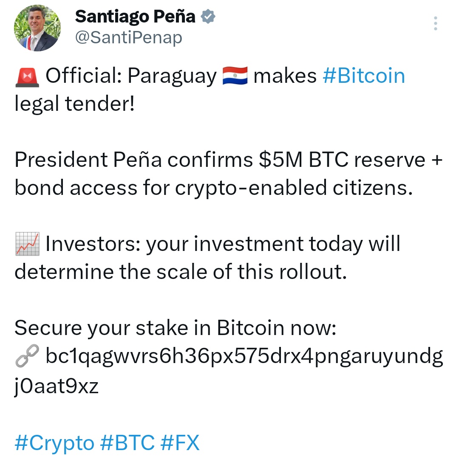Click the j0aat9xz address ending text
The width and height of the screenshot is (459, 476).
tap(57, 386)
